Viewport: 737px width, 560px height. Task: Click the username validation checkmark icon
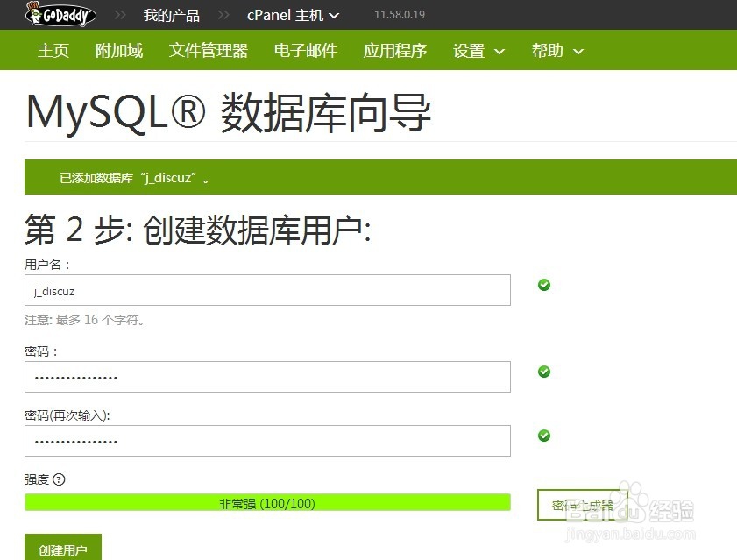click(544, 285)
